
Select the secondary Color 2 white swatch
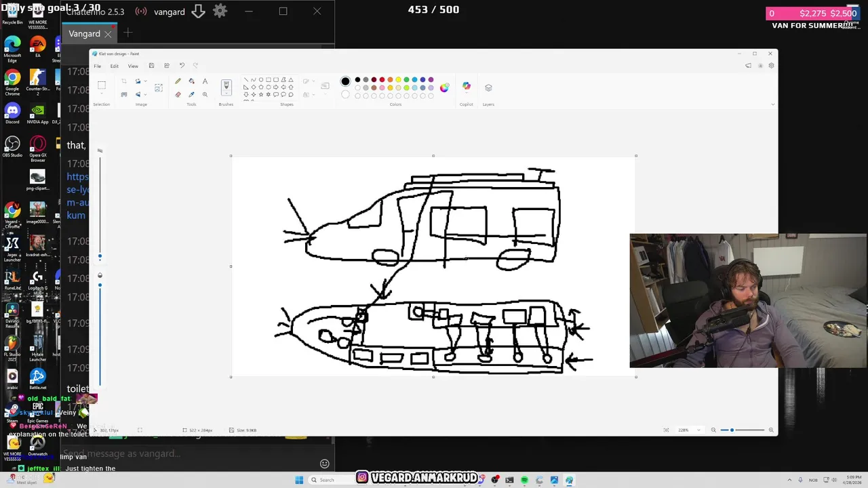click(x=345, y=94)
